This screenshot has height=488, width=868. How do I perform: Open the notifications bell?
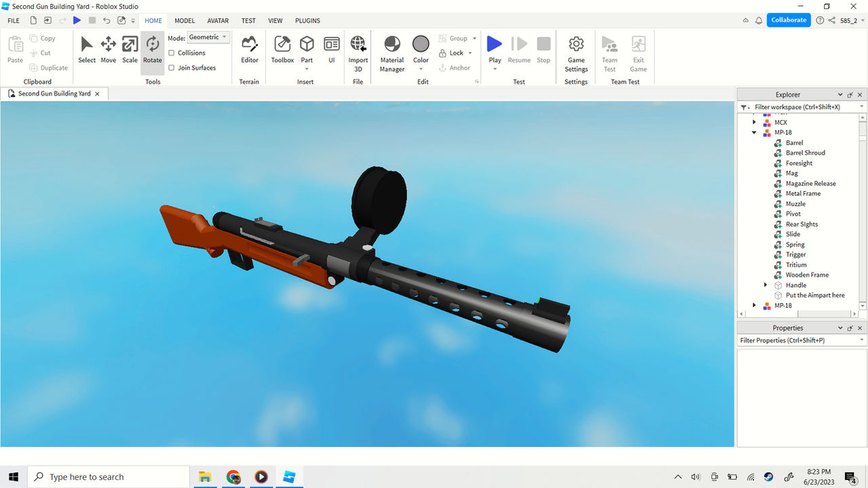(759, 20)
